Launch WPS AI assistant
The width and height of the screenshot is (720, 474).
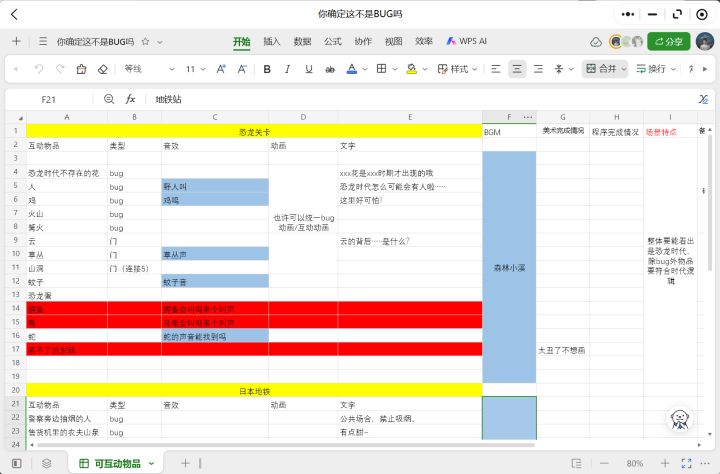tap(467, 41)
